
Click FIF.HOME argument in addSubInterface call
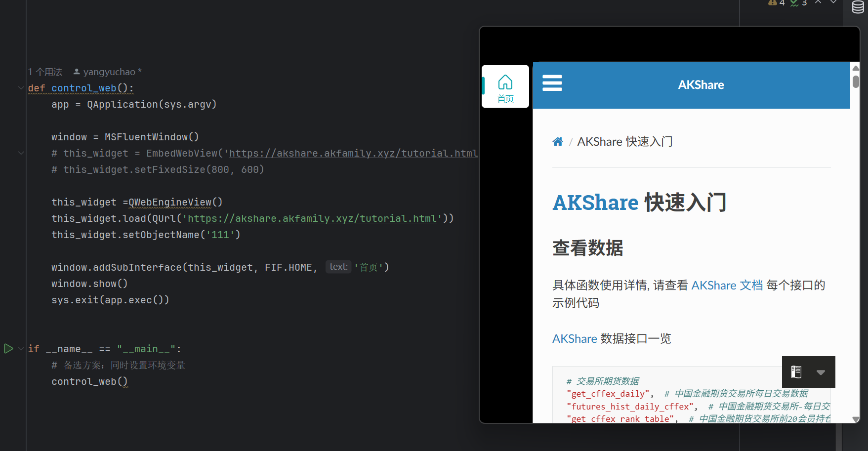pyautogui.click(x=289, y=267)
